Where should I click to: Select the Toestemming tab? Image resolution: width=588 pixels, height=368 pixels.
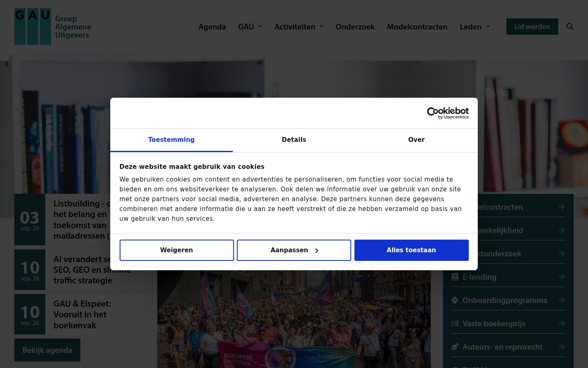click(171, 140)
